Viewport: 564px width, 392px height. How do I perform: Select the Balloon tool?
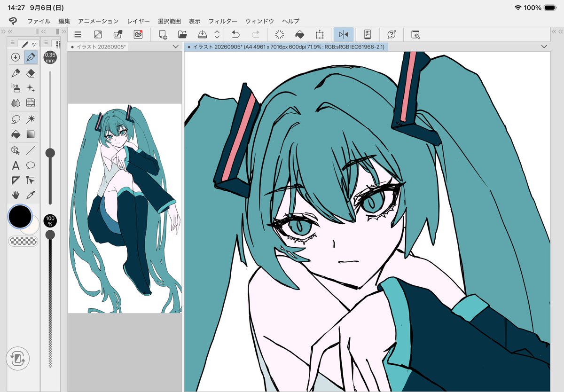point(31,165)
